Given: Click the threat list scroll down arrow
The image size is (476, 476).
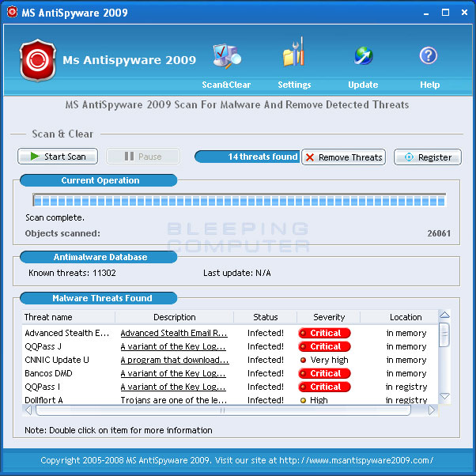Looking at the screenshot, I should [444, 396].
